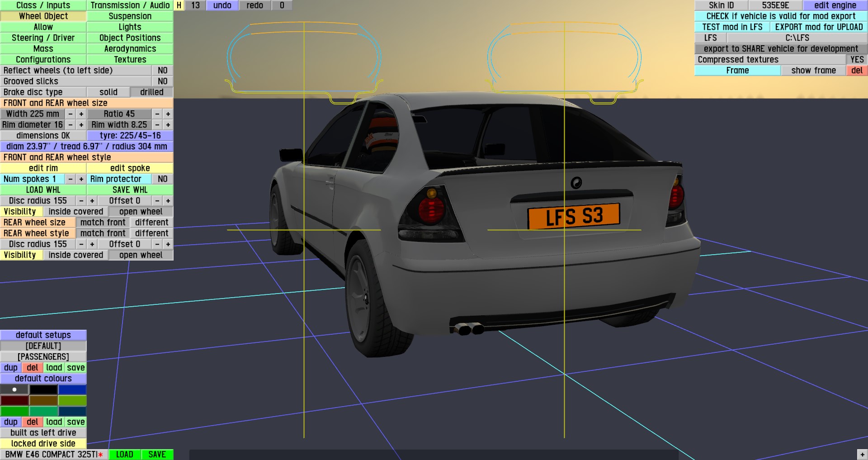
Task: Pick the black colour swatch
Action: 43,389
